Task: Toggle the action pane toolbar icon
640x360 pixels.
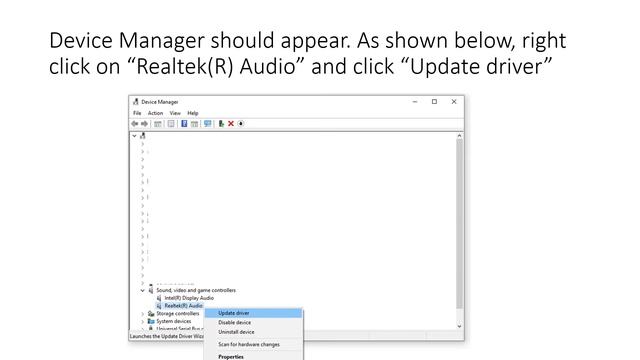Action: click(x=194, y=124)
